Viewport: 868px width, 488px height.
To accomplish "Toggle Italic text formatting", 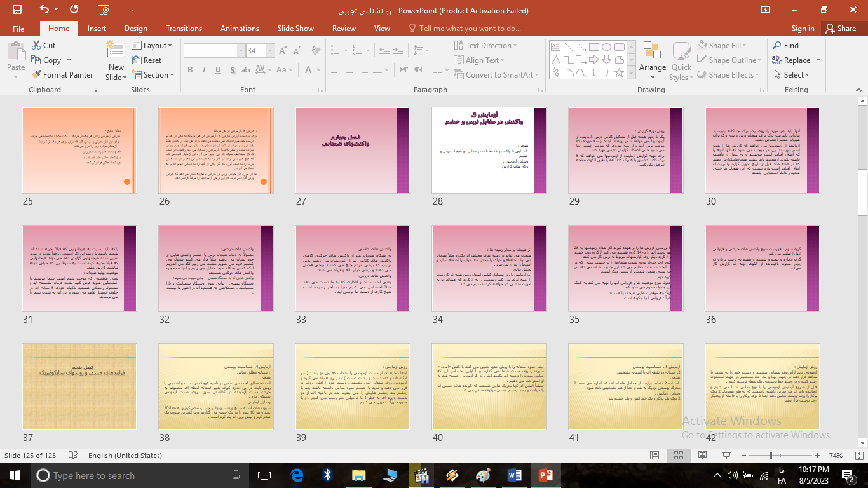I will [x=204, y=70].
